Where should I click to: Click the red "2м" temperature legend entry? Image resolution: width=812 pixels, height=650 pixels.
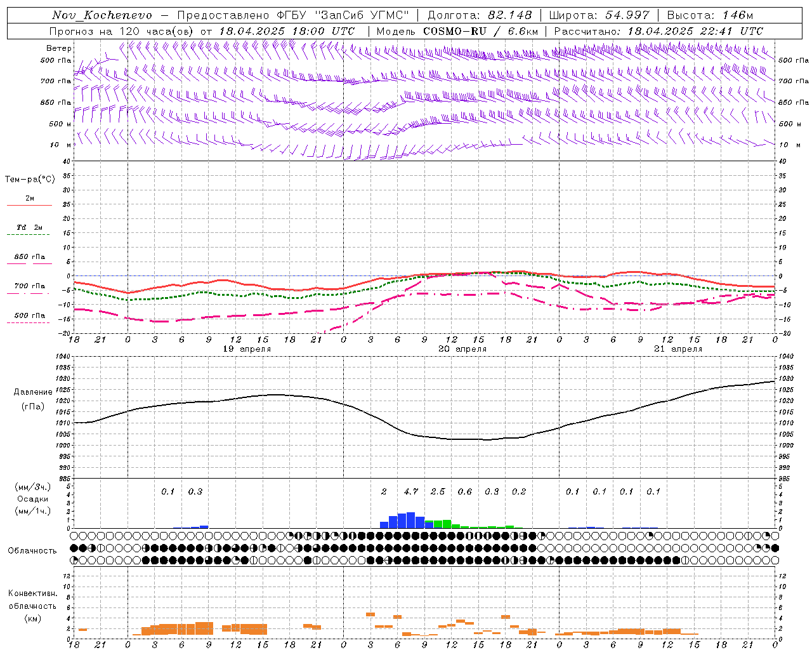pyautogui.click(x=30, y=199)
